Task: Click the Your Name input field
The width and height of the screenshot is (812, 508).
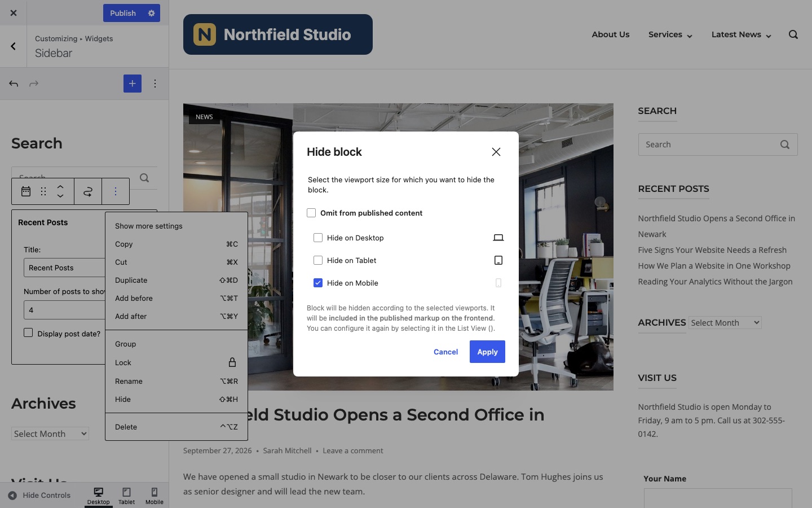Action: coord(718,498)
